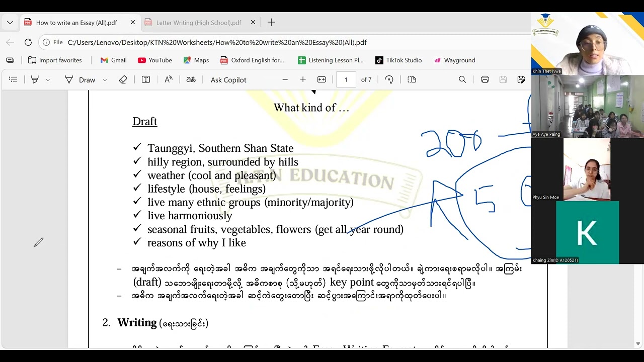This screenshot has width=644, height=362.
Task: Search within the PDF document
Action: pyautogui.click(x=462, y=79)
